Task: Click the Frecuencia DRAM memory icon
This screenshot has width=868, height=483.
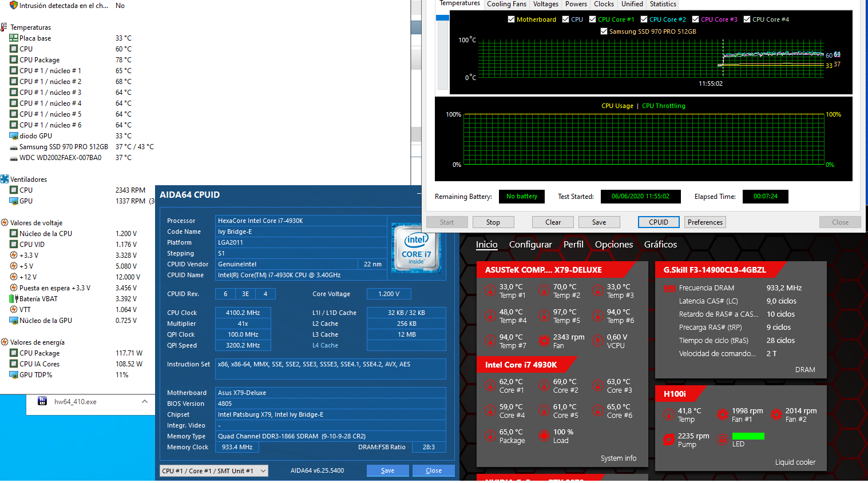Action: coord(669,289)
